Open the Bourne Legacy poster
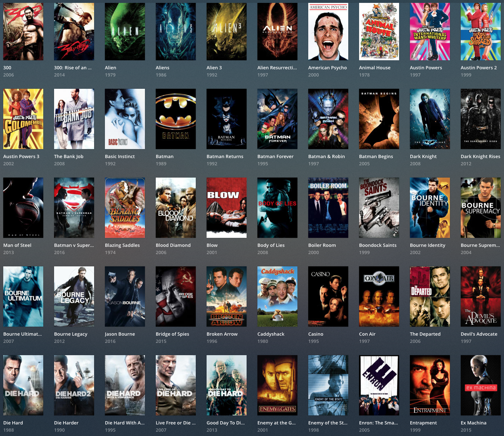This screenshot has width=504, height=436. coord(74,296)
